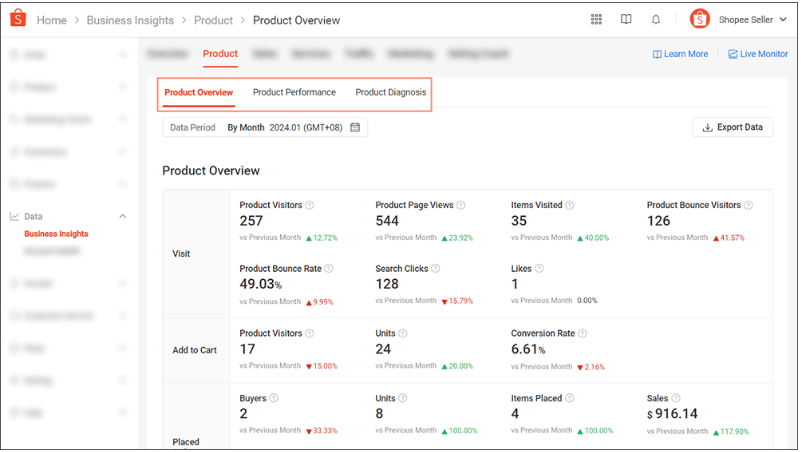
Task: Collapse the Data section in sidebar
Action: coord(123,217)
